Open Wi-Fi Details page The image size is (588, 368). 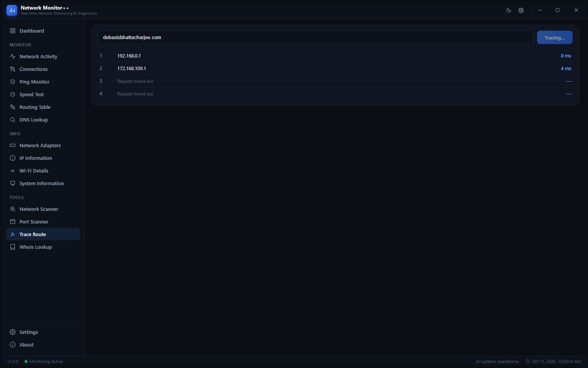pos(43,171)
